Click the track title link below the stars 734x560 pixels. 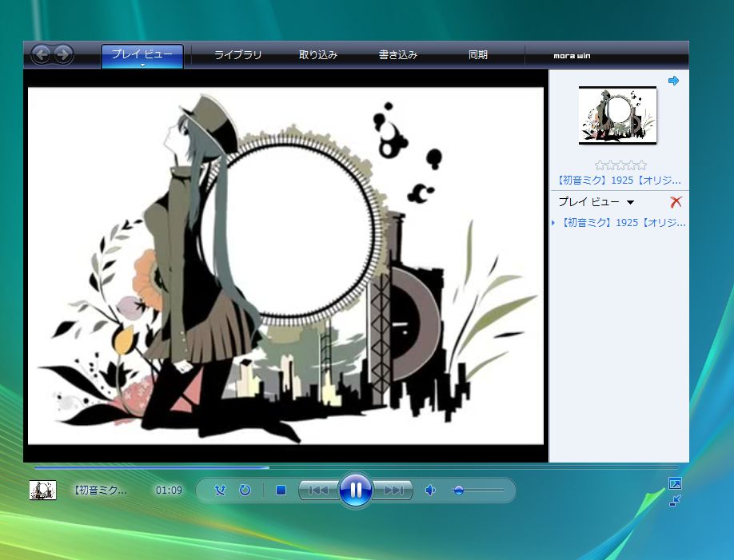619,180
